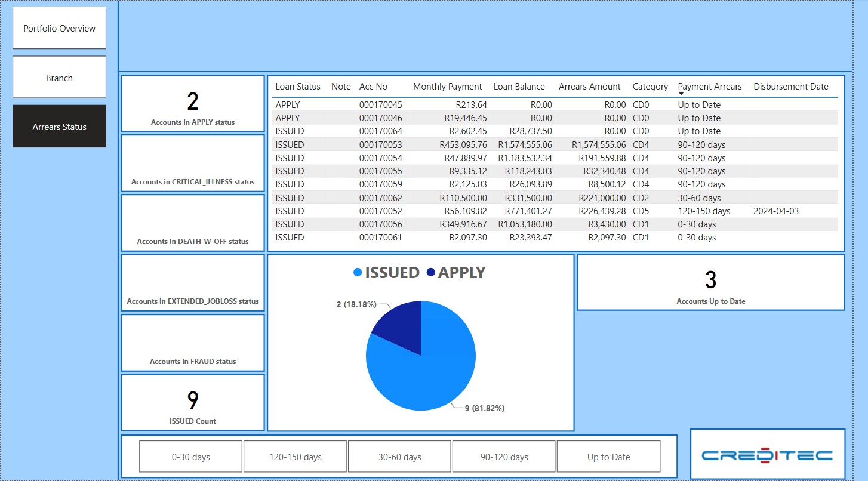868x481 pixels.
Task: Filter by 30-60 days slicer
Action: (x=399, y=457)
